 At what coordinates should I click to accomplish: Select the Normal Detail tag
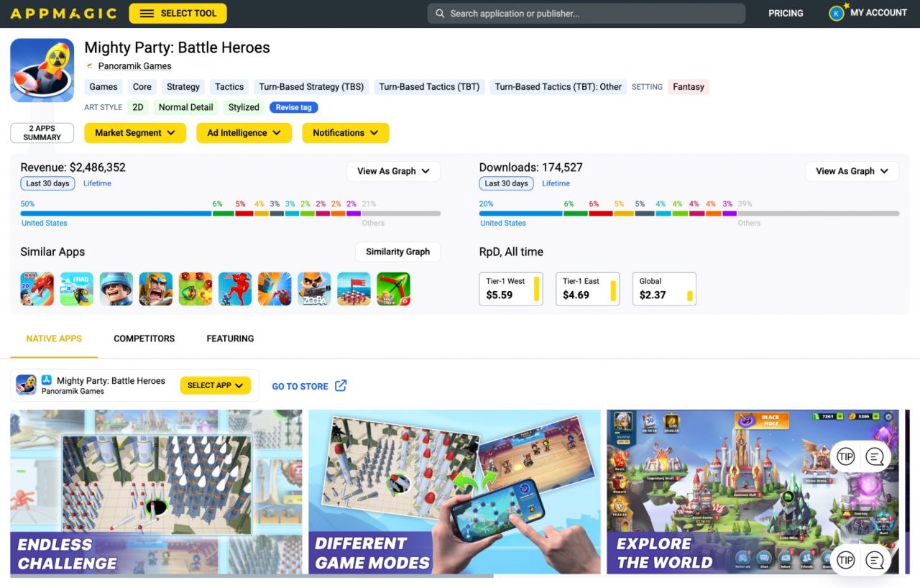[x=186, y=107]
